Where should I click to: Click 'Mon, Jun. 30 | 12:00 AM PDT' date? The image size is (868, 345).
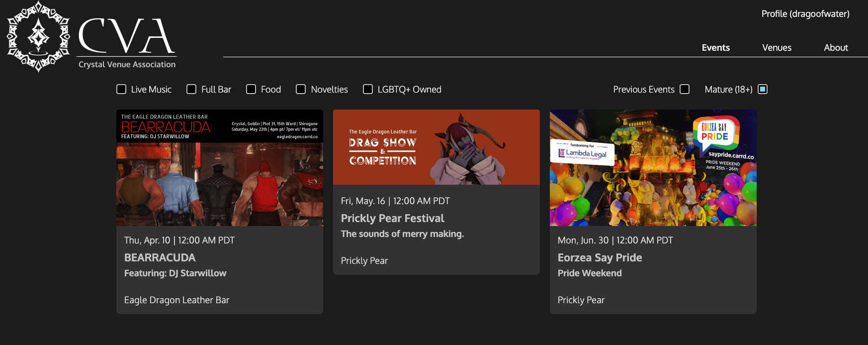pyautogui.click(x=615, y=240)
